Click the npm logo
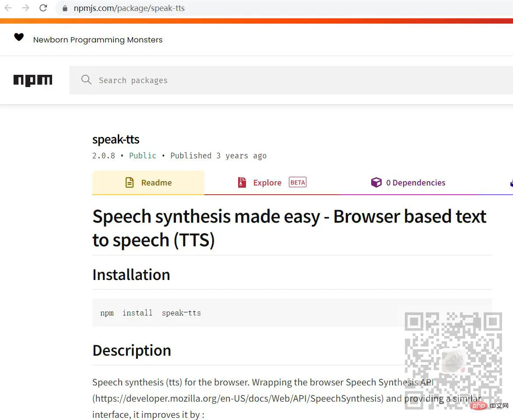The height and width of the screenshot is (420, 513). click(33, 80)
